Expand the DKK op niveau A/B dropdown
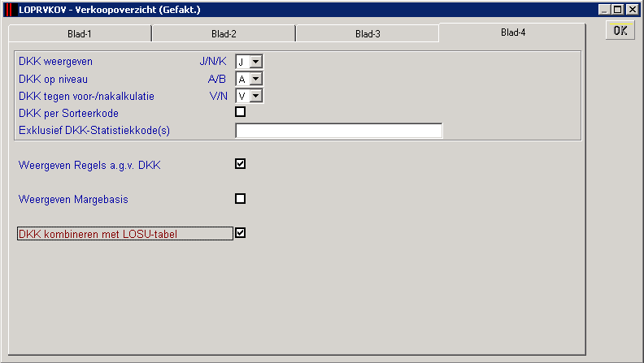 coord(256,79)
